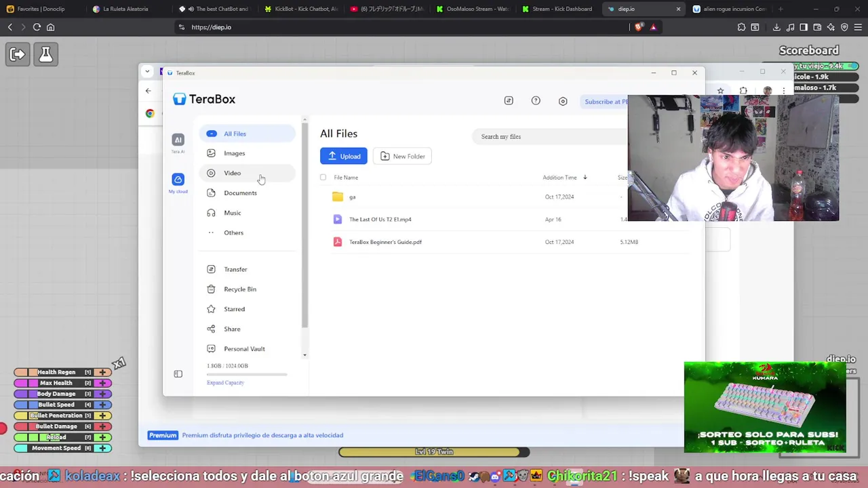868x488 pixels.
Task: Click the Brave Rewards triangle icon
Action: point(653,27)
